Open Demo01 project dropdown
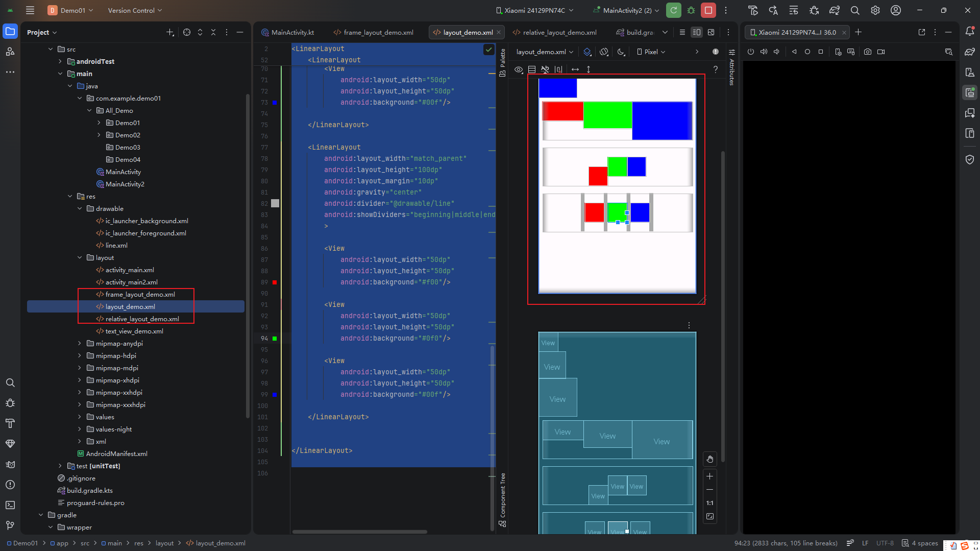 point(70,10)
